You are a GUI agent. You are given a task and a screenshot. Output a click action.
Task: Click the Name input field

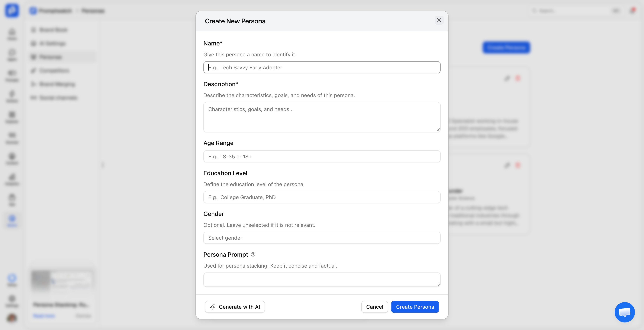pos(322,67)
